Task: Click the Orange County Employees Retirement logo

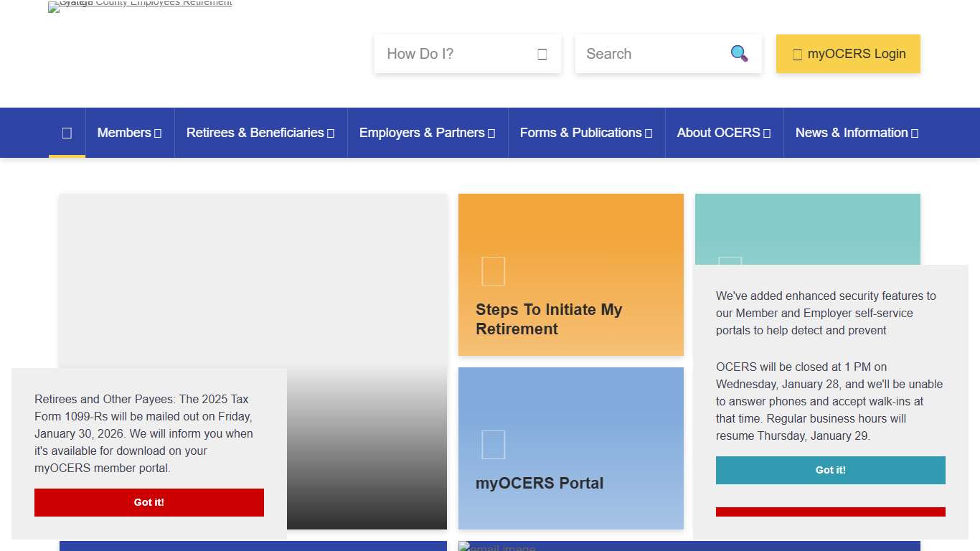Action: coord(140,6)
